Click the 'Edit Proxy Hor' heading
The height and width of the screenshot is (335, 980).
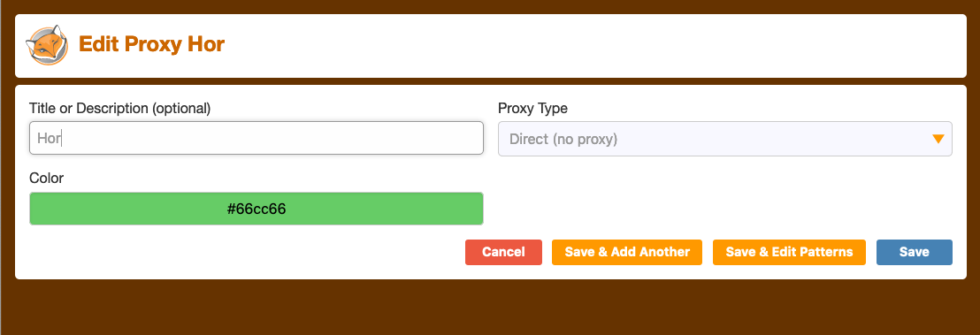151,45
